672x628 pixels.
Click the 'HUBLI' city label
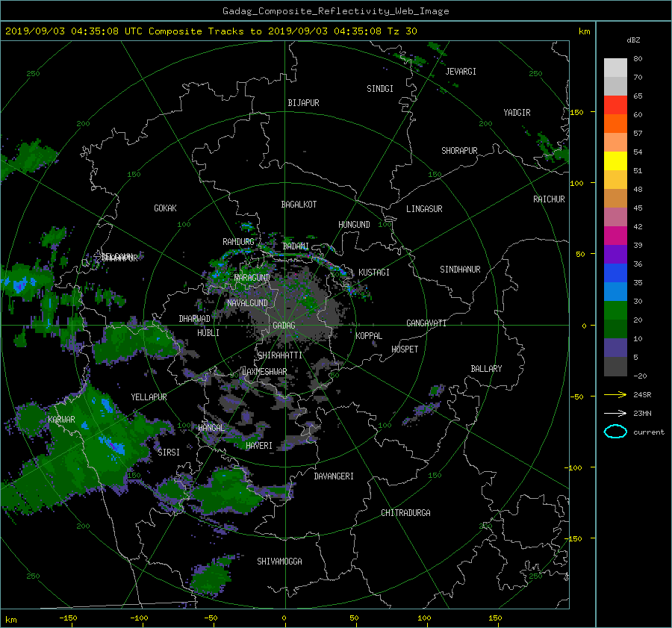pyautogui.click(x=208, y=333)
